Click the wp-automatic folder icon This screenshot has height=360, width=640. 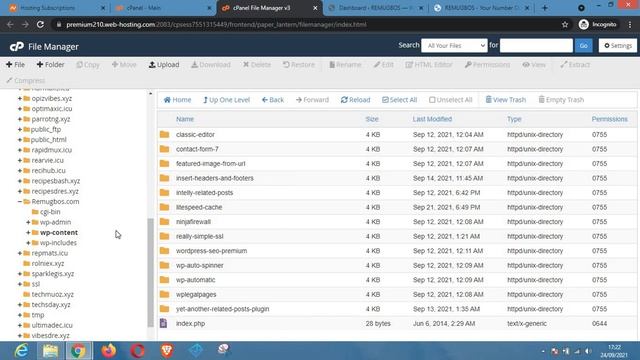(x=164, y=280)
